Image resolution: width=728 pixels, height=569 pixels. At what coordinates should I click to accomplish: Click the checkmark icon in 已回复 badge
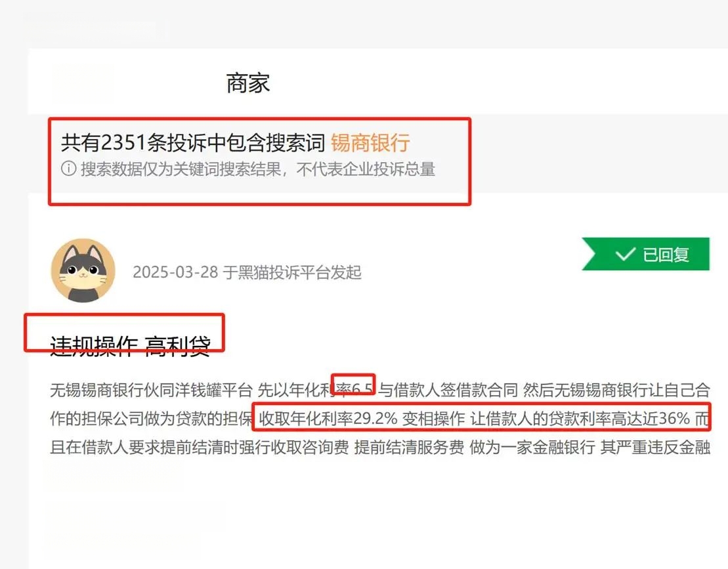coord(625,254)
